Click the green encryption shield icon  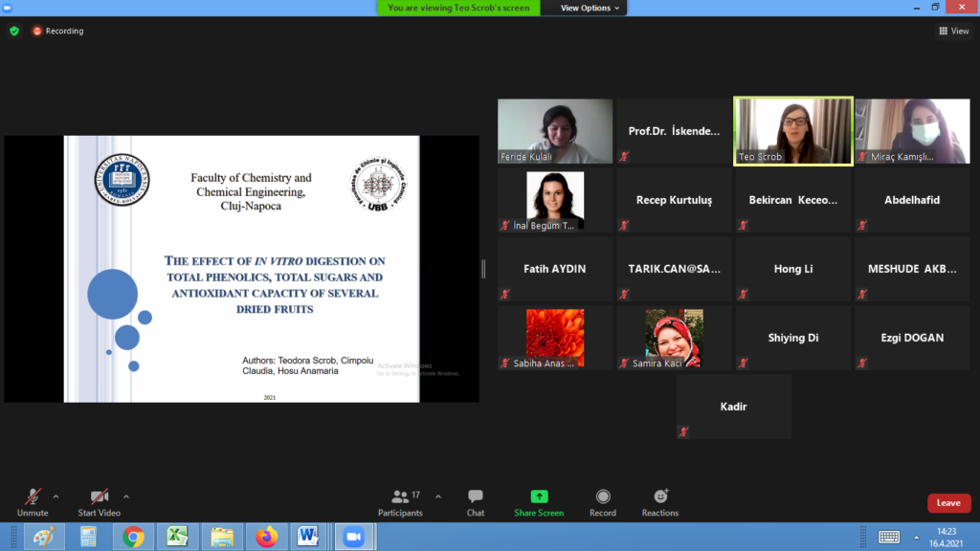pos(14,31)
